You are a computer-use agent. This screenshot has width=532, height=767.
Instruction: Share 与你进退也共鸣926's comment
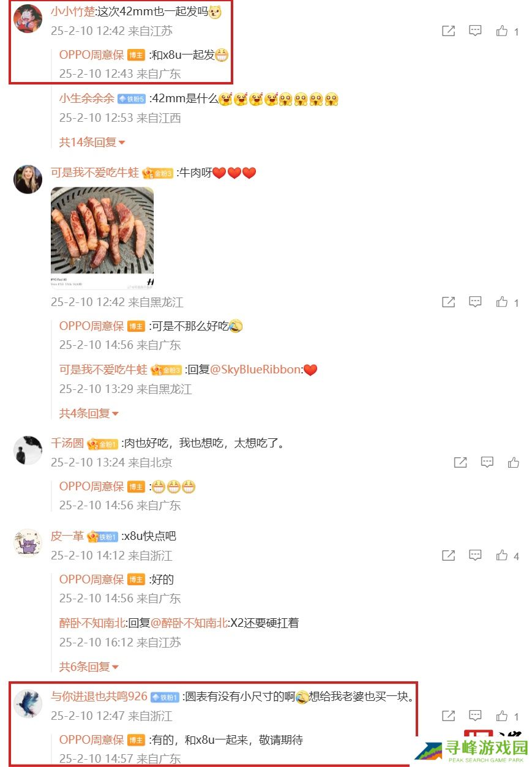[x=449, y=716]
